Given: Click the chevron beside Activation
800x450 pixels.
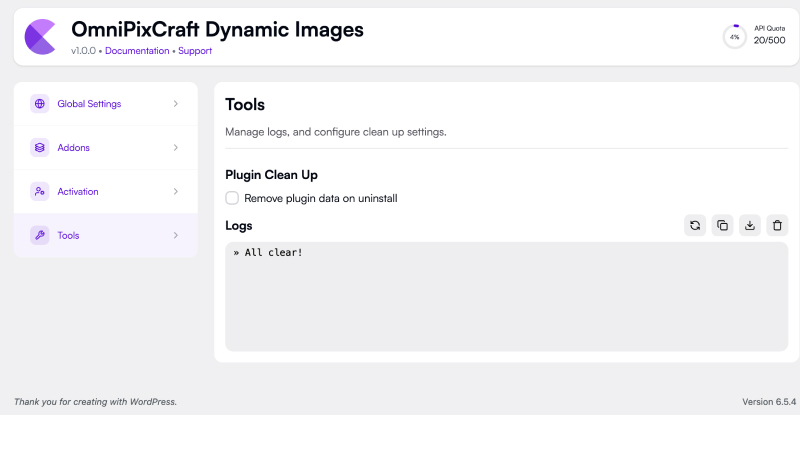Looking at the screenshot, I should pyautogui.click(x=176, y=191).
